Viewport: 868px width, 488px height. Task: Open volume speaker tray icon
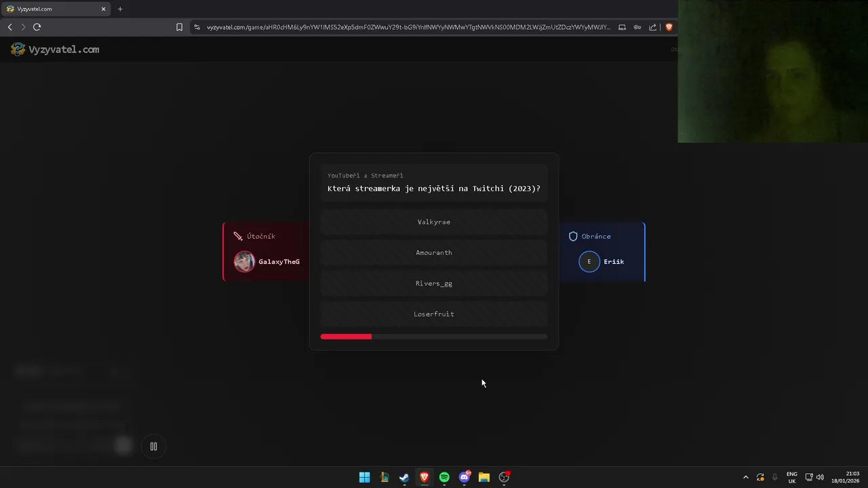tap(820, 477)
